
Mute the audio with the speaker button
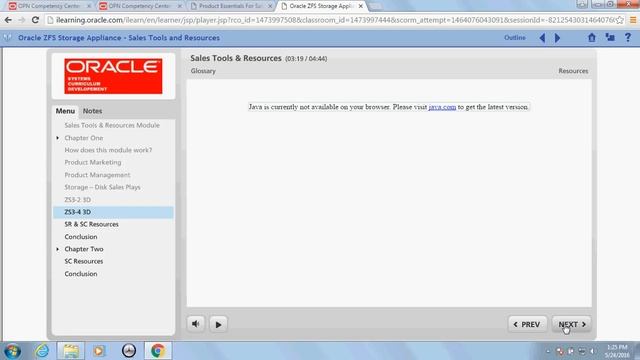point(196,324)
